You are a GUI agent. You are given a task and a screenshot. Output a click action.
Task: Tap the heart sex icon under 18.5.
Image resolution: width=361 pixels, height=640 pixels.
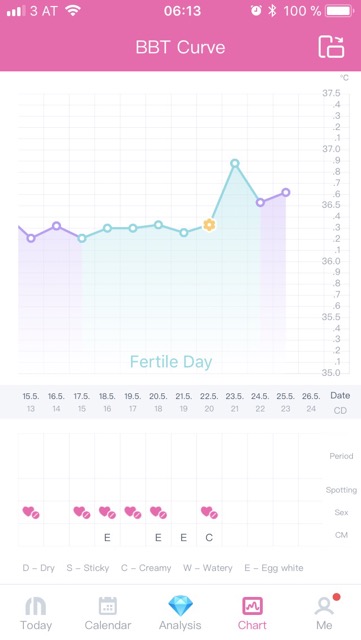click(x=107, y=512)
